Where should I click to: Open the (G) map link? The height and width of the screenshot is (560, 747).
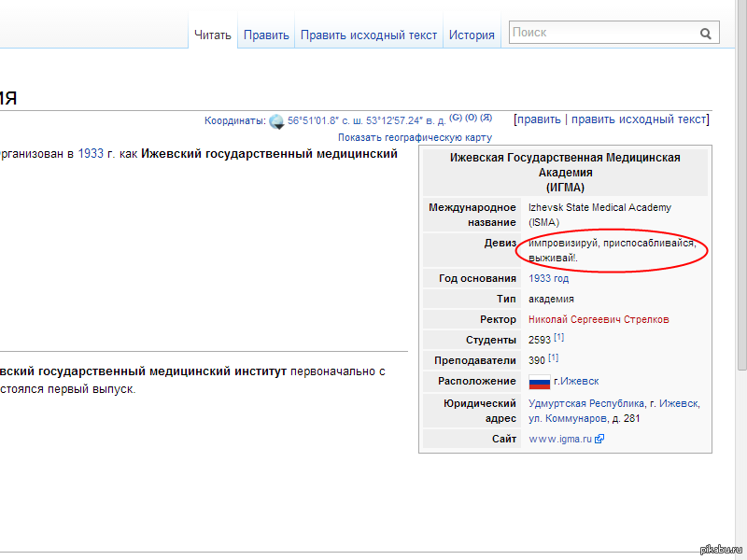click(456, 118)
